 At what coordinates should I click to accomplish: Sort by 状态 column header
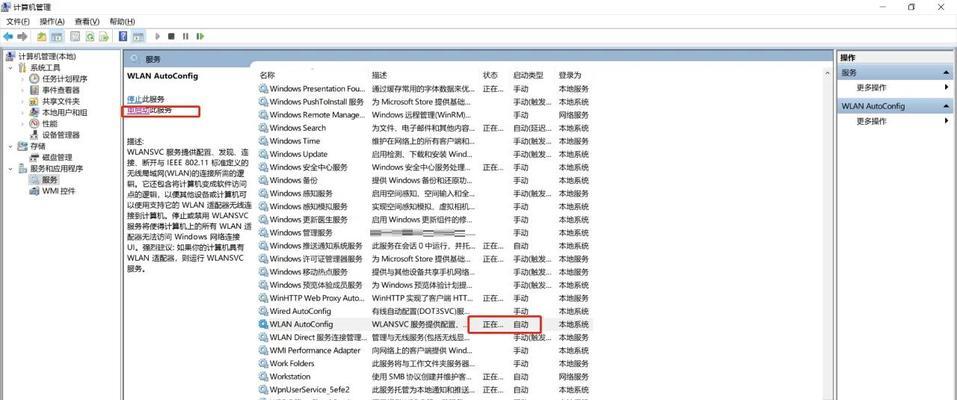491,75
